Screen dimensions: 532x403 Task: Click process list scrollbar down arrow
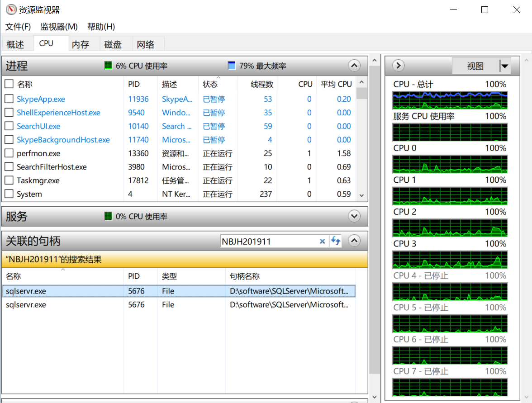click(x=362, y=195)
